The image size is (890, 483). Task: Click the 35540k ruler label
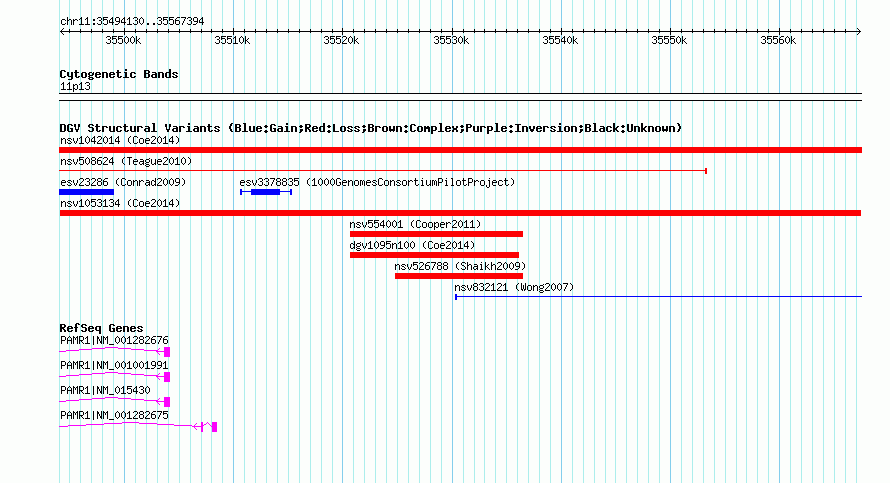(x=560, y=41)
